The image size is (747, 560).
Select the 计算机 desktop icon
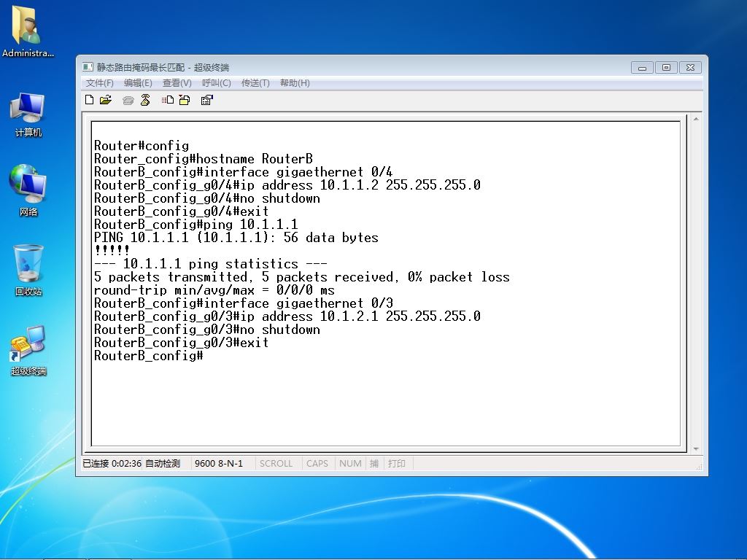(x=28, y=114)
